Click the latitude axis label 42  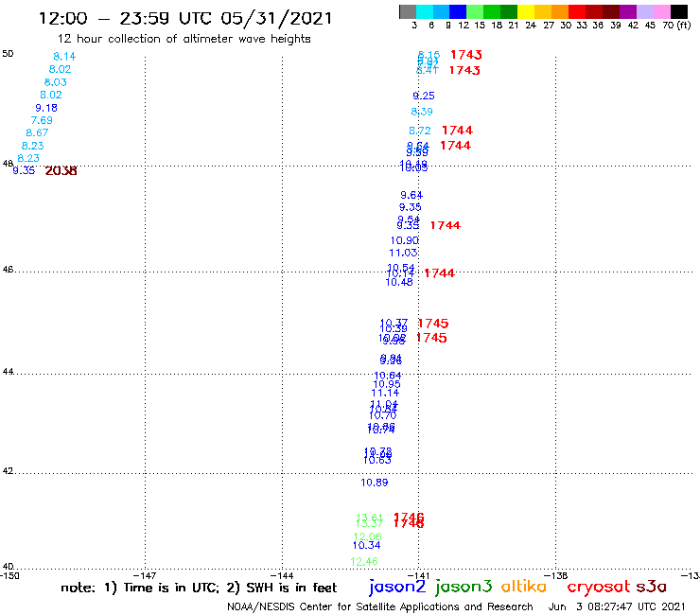tap(8, 471)
